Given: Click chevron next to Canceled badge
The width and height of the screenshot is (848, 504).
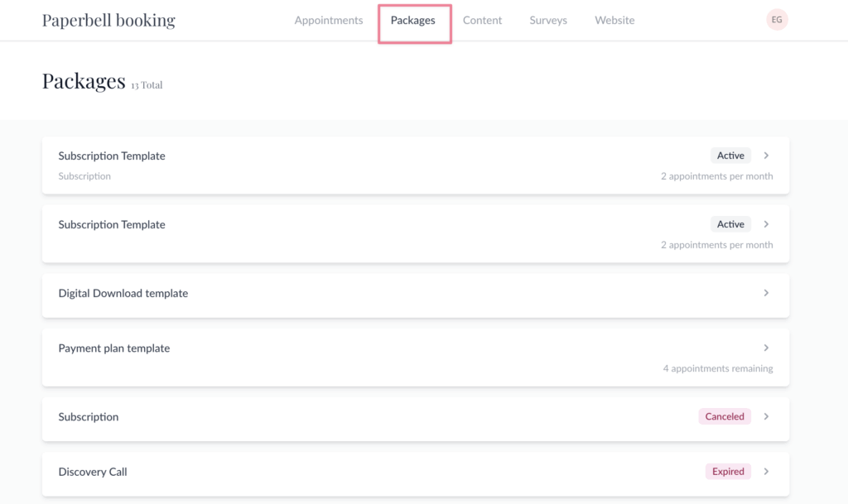Looking at the screenshot, I should point(766,417).
